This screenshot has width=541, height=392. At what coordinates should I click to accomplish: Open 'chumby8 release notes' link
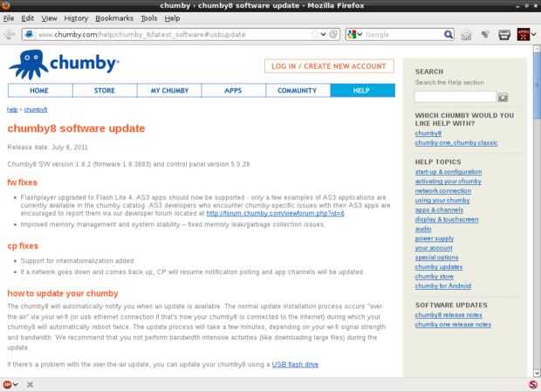(x=449, y=315)
